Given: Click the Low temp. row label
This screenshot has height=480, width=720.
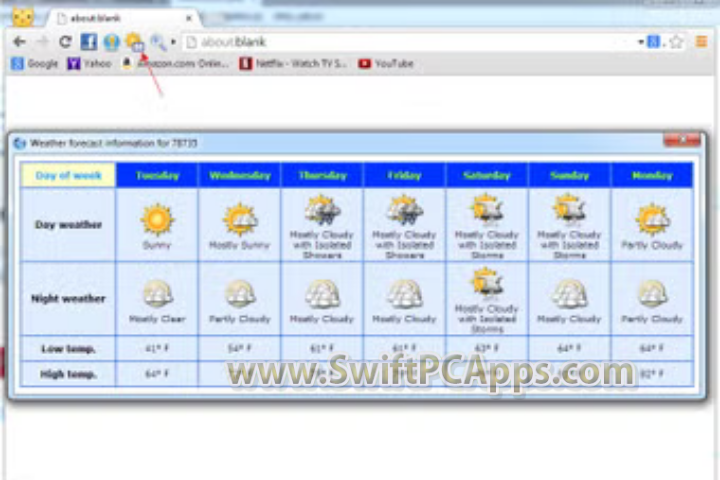Looking at the screenshot, I should coord(68,349).
